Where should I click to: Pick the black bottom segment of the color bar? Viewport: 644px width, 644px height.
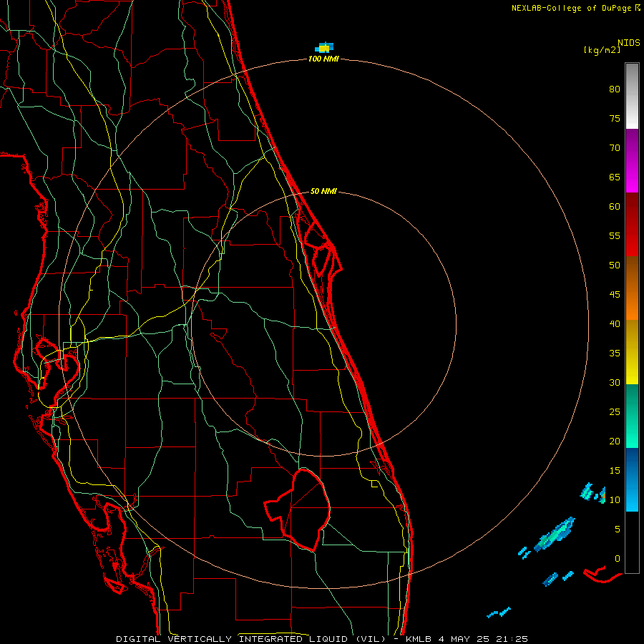pos(632,542)
